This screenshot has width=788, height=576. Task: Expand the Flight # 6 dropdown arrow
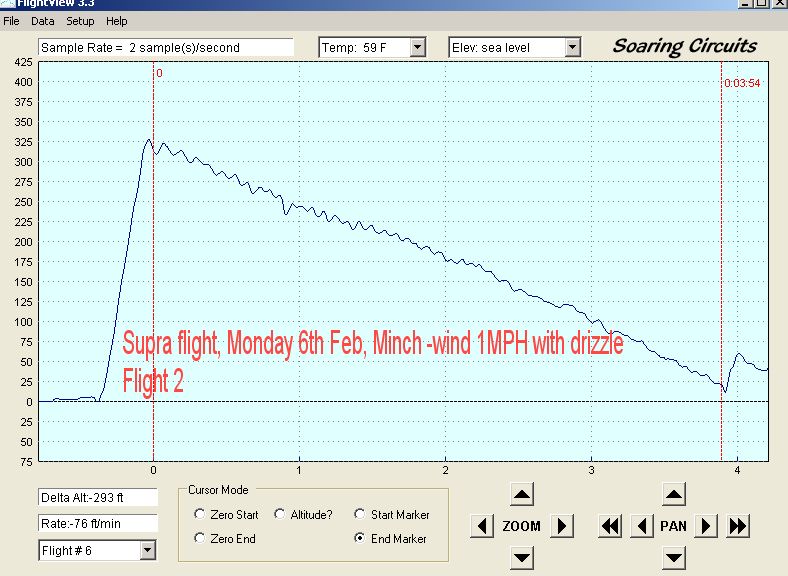pos(147,550)
